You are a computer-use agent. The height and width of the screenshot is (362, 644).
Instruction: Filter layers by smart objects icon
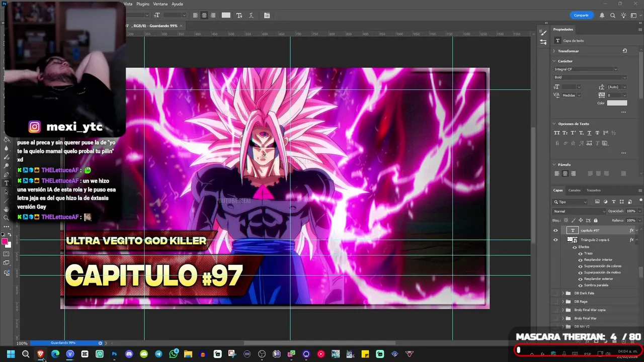(x=629, y=202)
